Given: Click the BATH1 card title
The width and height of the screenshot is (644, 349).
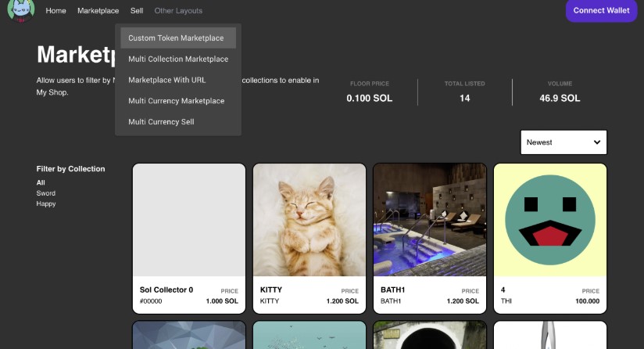Looking at the screenshot, I should tap(392, 290).
